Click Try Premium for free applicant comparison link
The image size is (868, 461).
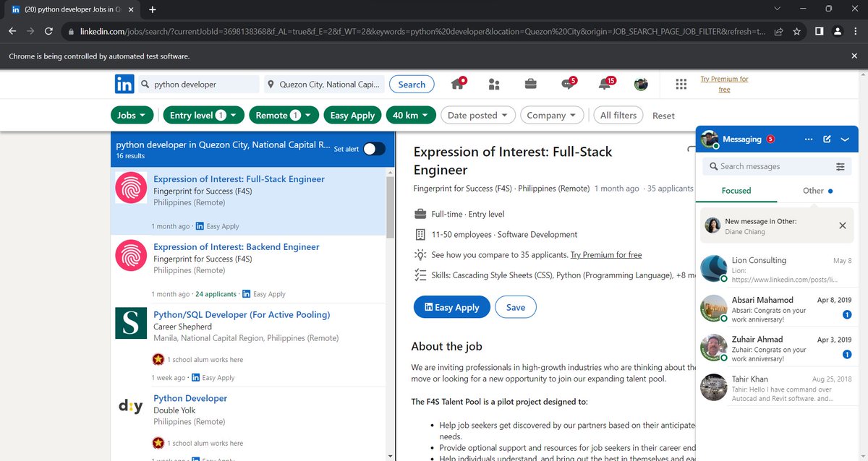606,254
